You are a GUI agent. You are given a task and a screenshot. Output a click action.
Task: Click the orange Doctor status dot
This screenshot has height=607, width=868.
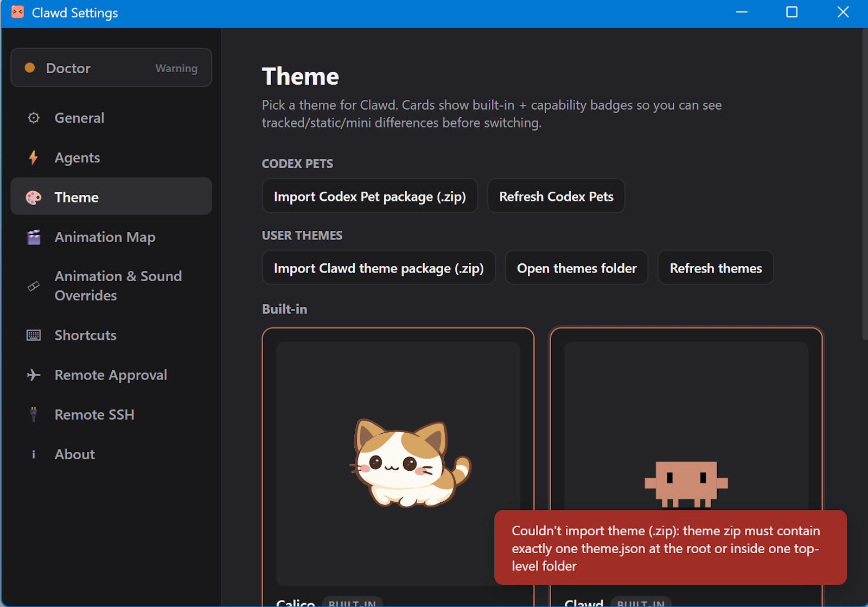click(x=30, y=68)
